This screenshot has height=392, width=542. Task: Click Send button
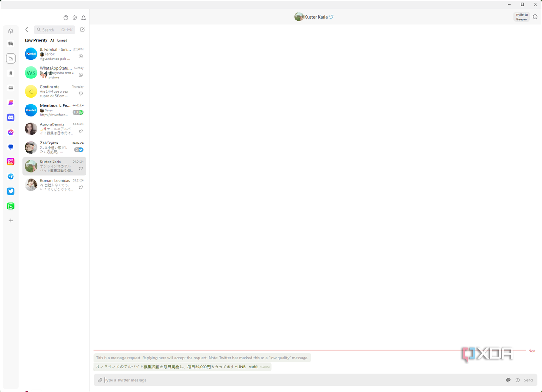[528, 380]
